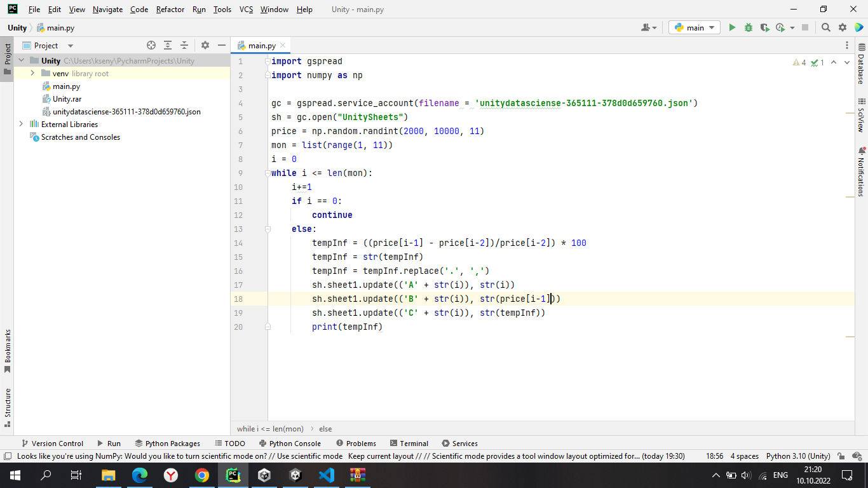Start debugging using the bug icon
The width and height of the screenshot is (868, 488).
tap(748, 27)
